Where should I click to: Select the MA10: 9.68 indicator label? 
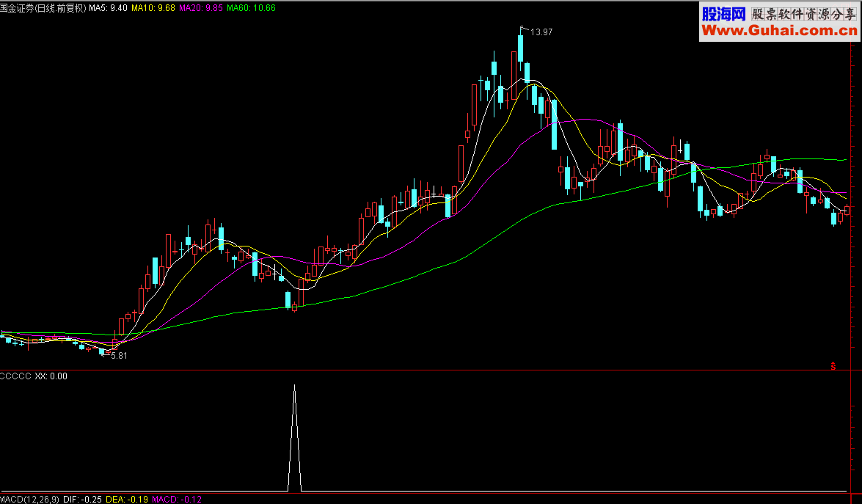point(153,8)
